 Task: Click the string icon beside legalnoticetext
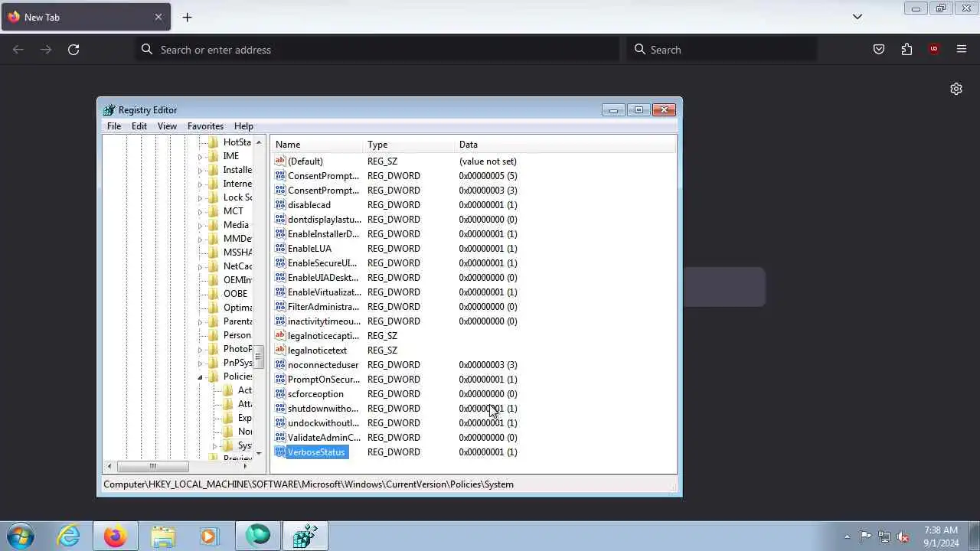(x=280, y=350)
